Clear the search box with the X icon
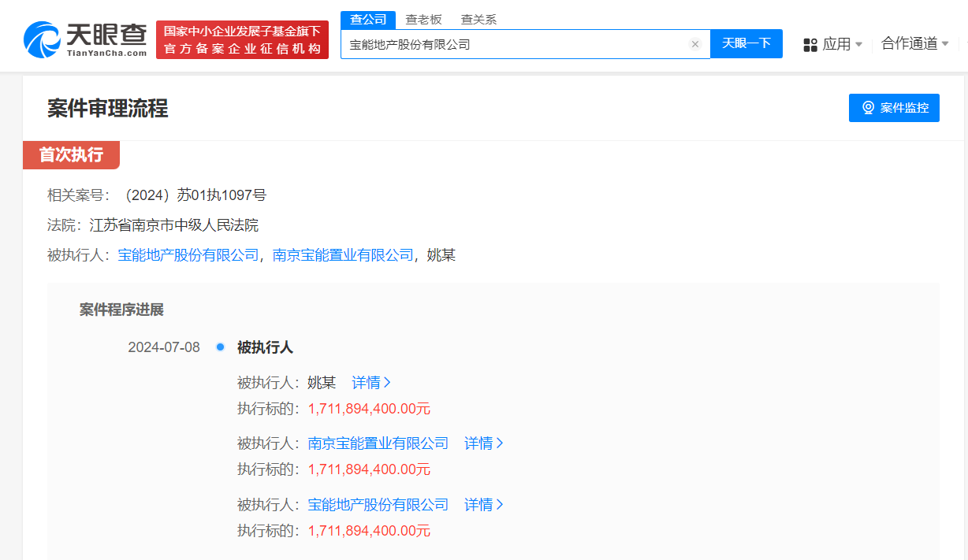This screenshot has height=560, width=968. (x=694, y=44)
